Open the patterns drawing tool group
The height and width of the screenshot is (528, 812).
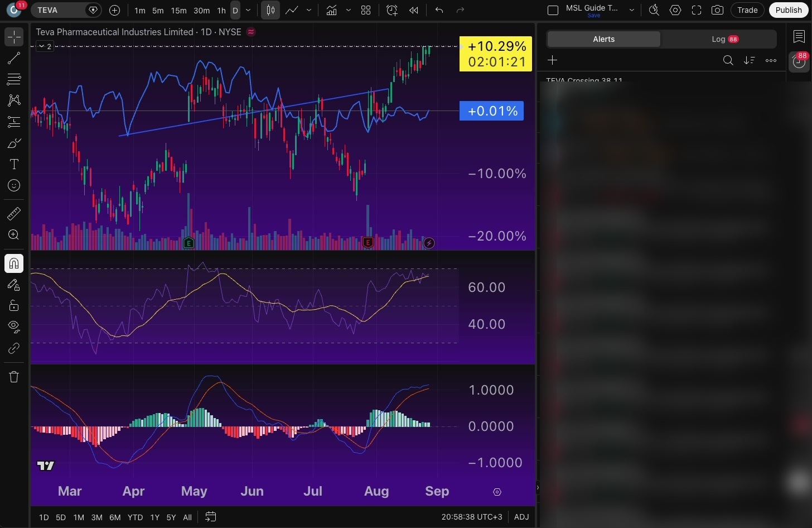[14, 100]
